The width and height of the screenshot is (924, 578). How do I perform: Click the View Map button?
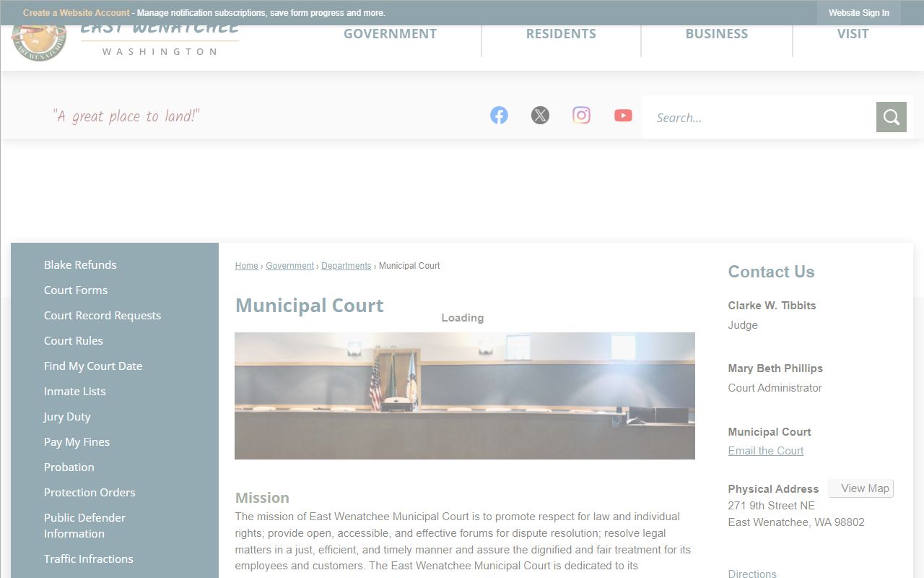(x=861, y=488)
